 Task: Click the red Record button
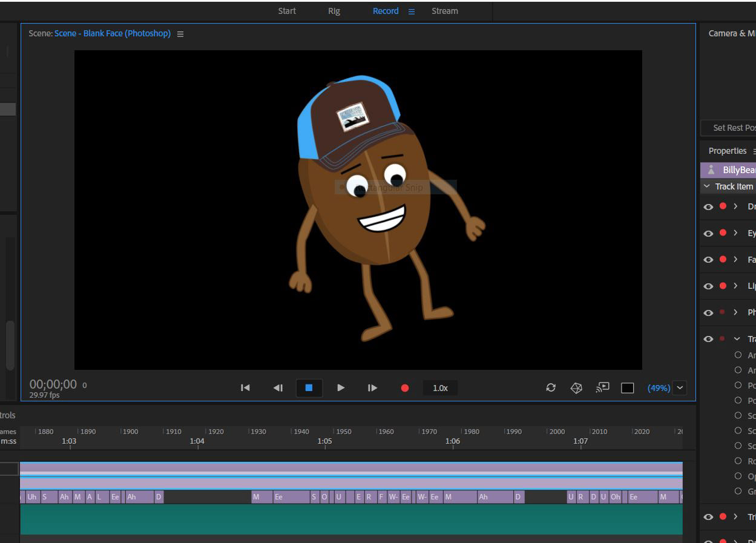[x=405, y=388]
